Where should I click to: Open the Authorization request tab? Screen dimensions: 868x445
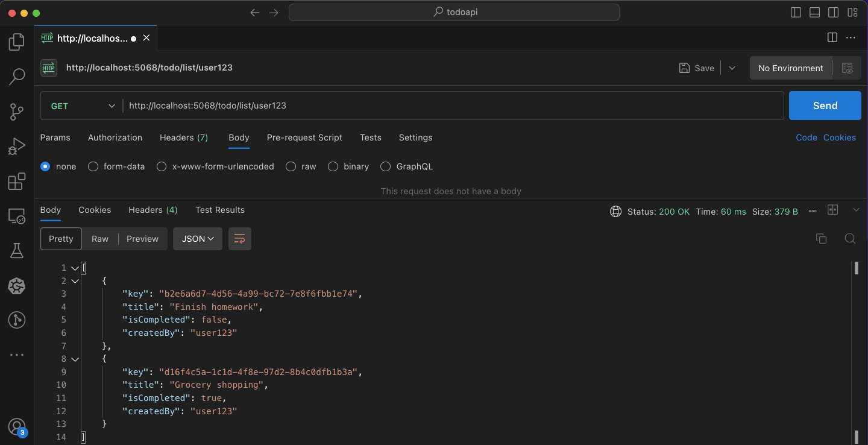(115, 137)
